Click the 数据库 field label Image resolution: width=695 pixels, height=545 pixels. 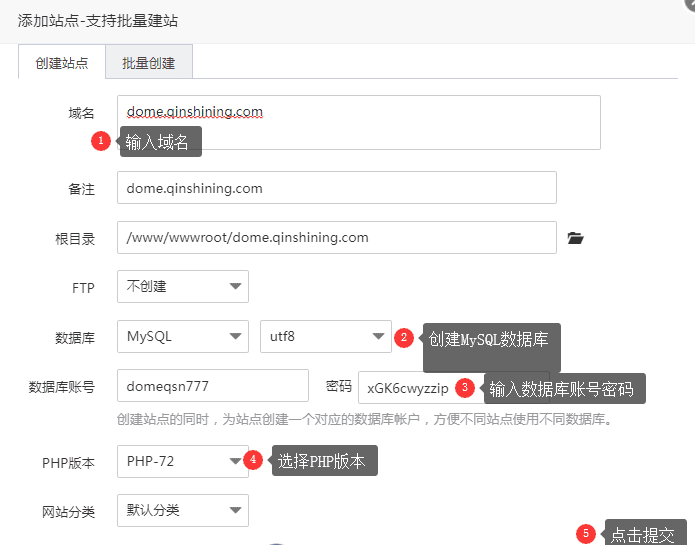[x=75, y=338]
